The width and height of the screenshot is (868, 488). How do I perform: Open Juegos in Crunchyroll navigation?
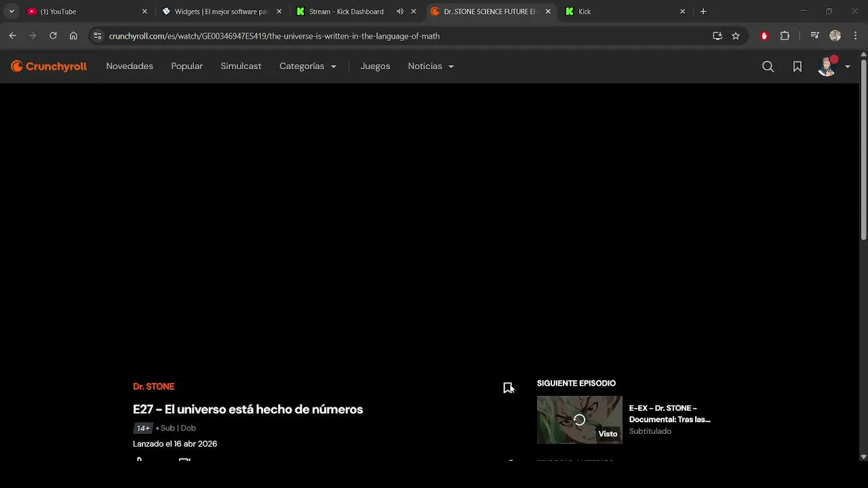tap(375, 66)
